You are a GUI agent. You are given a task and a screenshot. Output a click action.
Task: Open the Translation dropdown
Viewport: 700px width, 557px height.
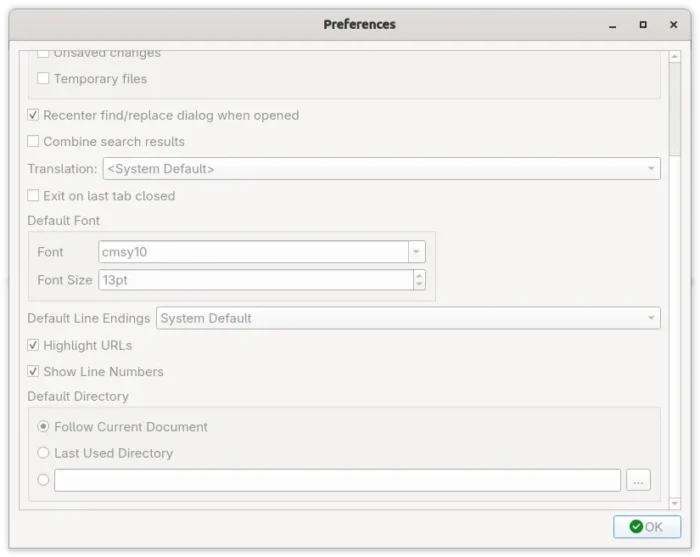tap(380, 169)
